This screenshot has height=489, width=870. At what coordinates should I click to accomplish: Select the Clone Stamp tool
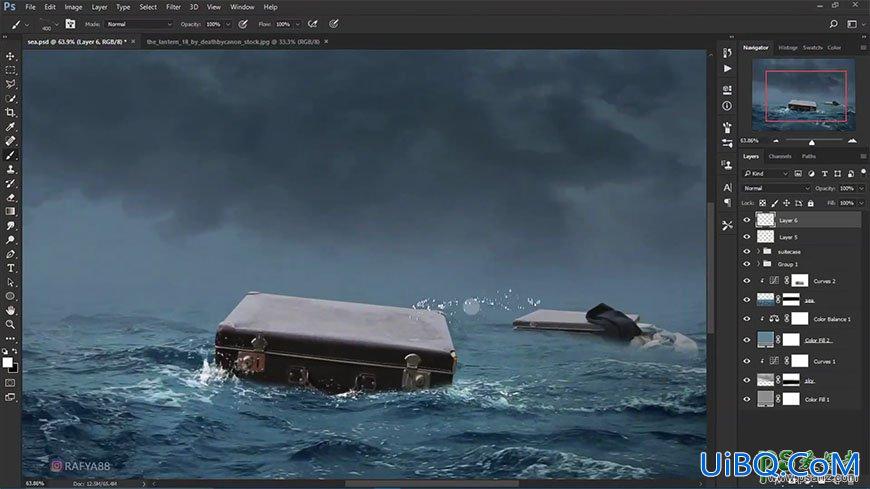click(x=11, y=169)
